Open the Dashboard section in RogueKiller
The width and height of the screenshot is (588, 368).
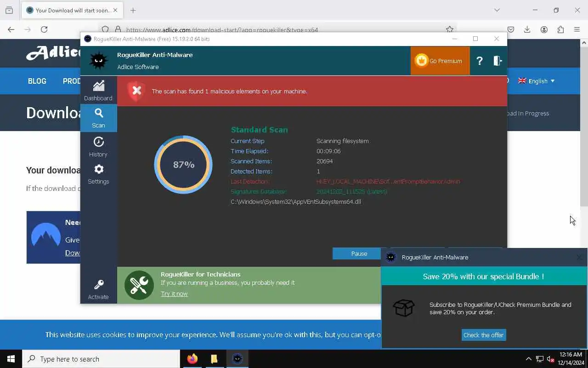point(98,91)
